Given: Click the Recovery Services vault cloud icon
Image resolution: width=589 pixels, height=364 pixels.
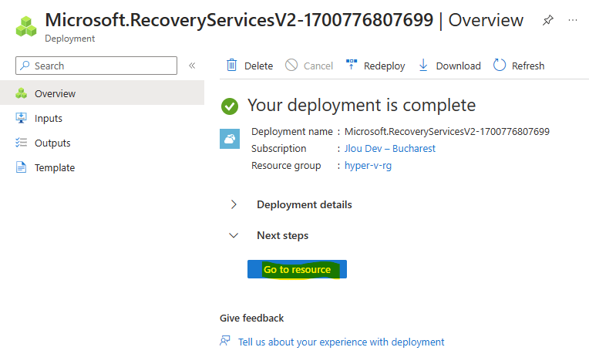Looking at the screenshot, I should pos(230,139).
